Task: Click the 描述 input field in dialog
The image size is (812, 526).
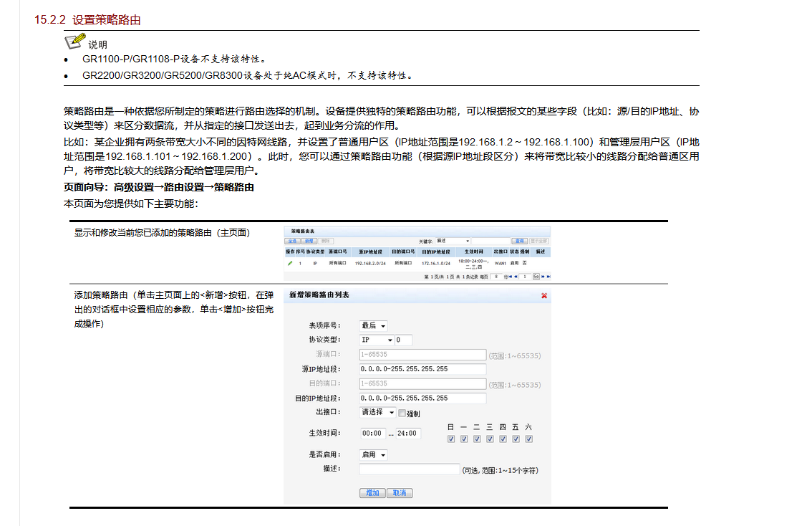Action: click(409, 469)
